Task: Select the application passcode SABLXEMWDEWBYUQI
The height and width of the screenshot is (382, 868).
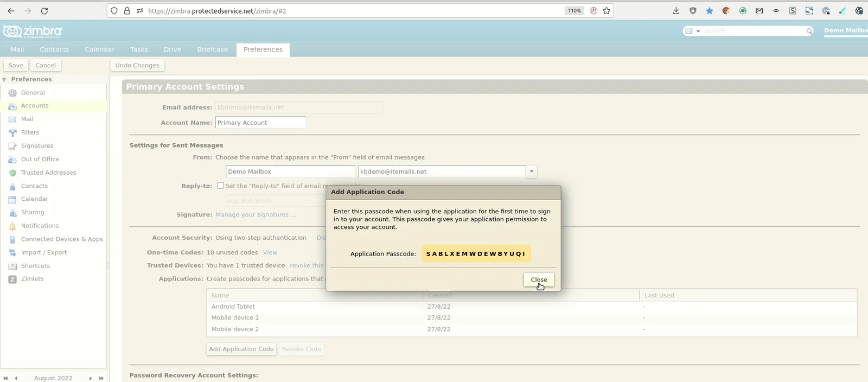Action: tap(476, 253)
